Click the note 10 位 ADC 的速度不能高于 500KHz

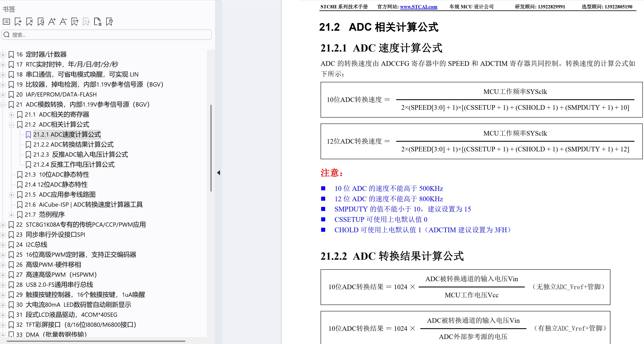click(x=389, y=189)
